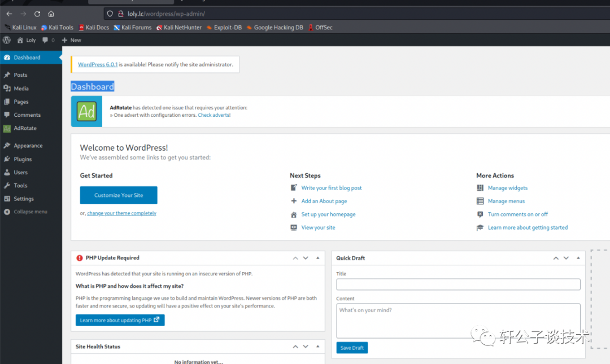Click Learn more about getting started
The height and width of the screenshot is (364, 610).
tap(528, 227)
